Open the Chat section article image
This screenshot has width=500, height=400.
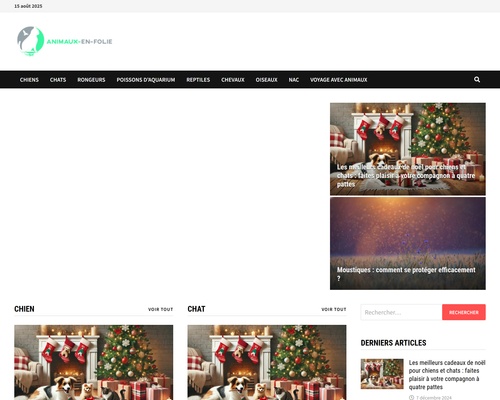267,362
